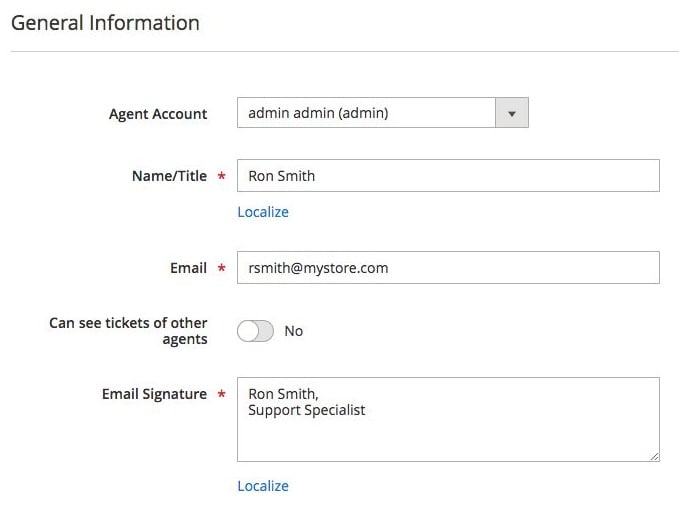Open the Agent Account dropdown arrow
Image resolution: width=679 pixels, height=507 pixels.
coord(512,113)
